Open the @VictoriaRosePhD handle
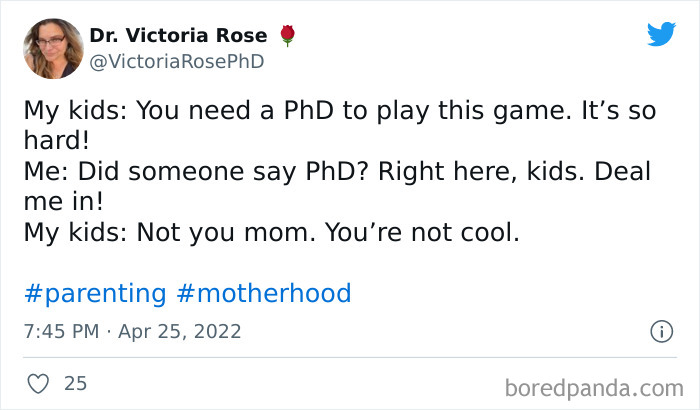 177,62
